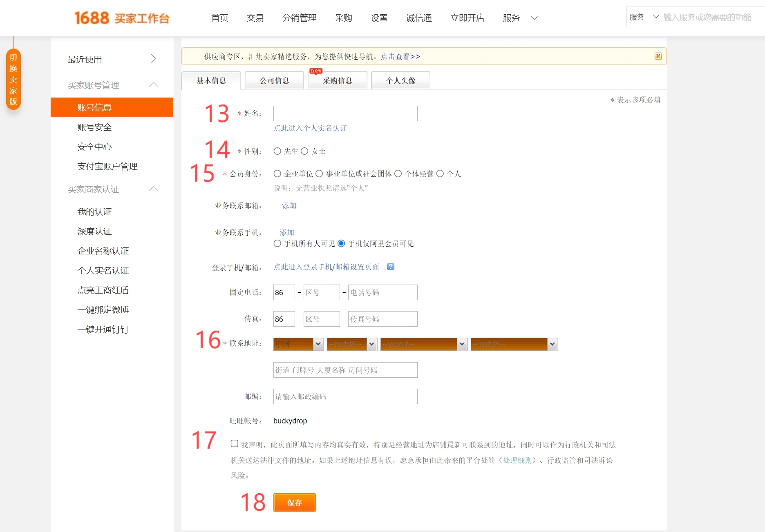Open 企业名称认证 in the sidebar
The image size is (765, 532).
(x=103, y=251)
